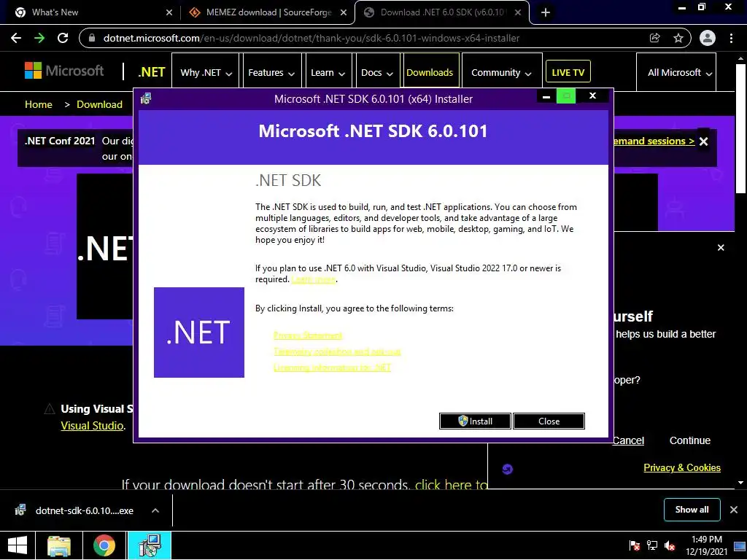Click the page vertical scrollbar thumb
Image resolution: width=747 pixels, height=560 pixels.
click(x=741, y=128)
